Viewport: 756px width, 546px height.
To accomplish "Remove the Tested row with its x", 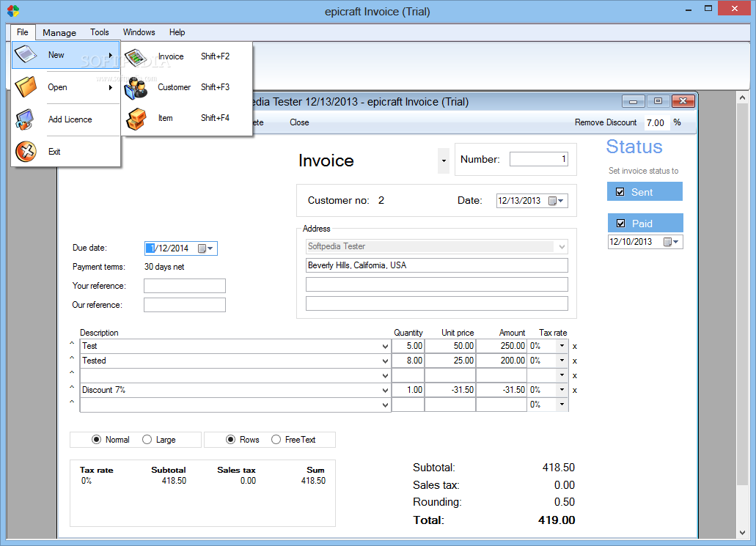I will 575,361.
